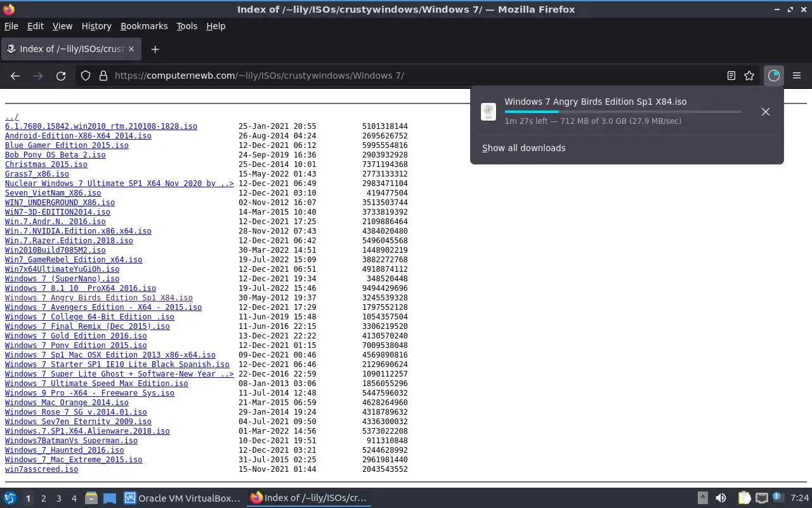Click the 25-Jan-2021 20:55 date text
Viewport: 812px width, 508px height.
point(277,126)
